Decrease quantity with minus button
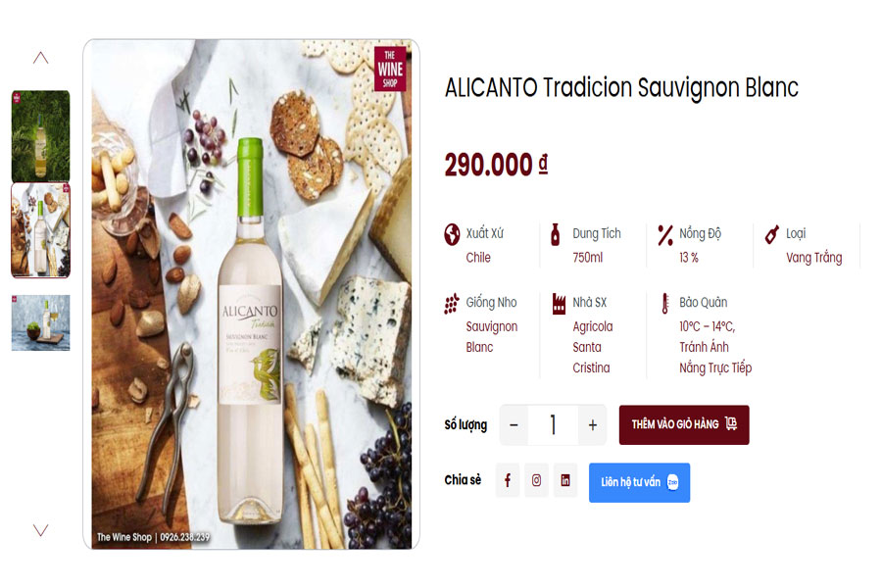This screenshot has height=588, width=882. [514, 424]
